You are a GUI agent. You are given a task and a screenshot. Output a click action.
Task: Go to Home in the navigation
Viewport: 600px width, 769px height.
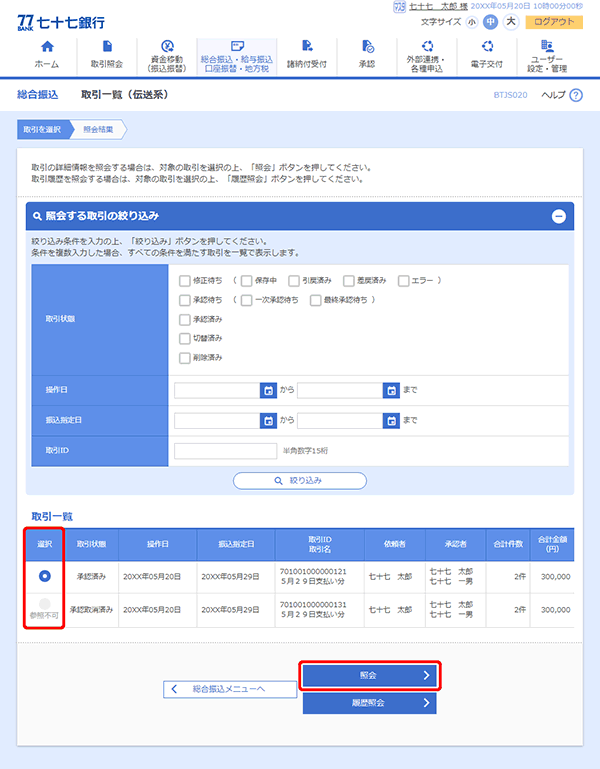(x=47, y=56)
